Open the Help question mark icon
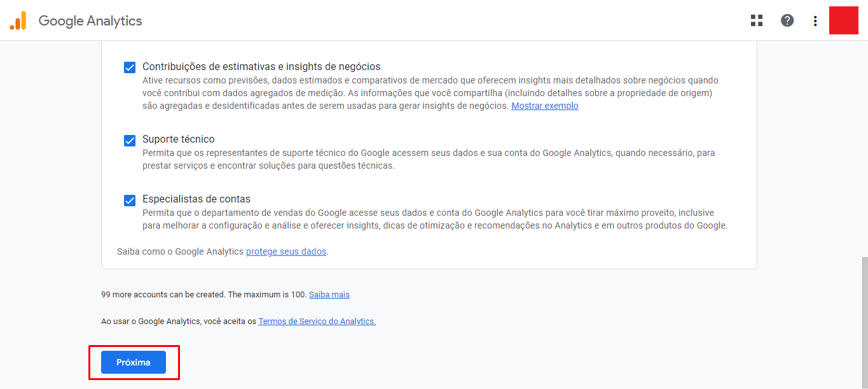 (787, 20)
